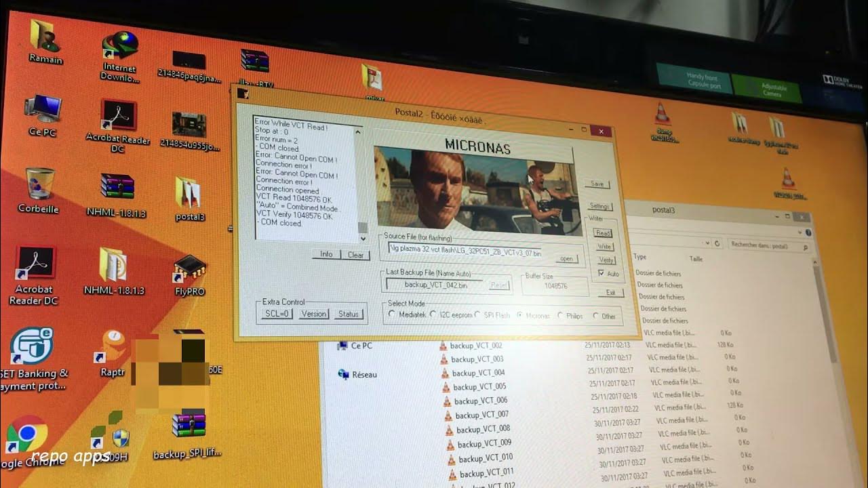Viewport: 868px width, 488px height.
Task: Click the Reset button beside Last Backup File
Action: click(x=499, y=285)
